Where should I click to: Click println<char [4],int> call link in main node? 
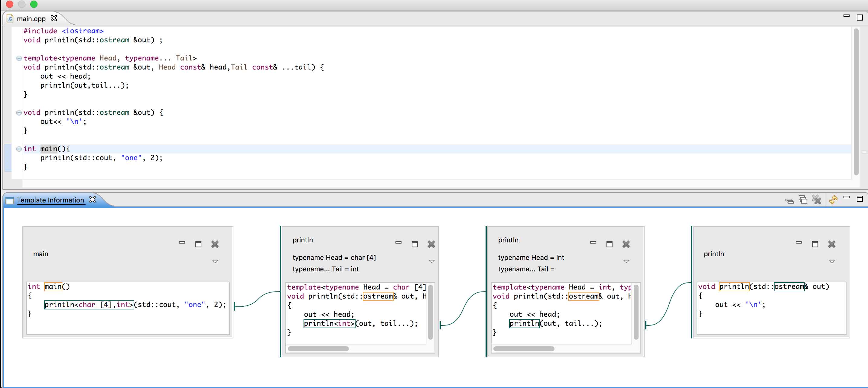[89, 305]
